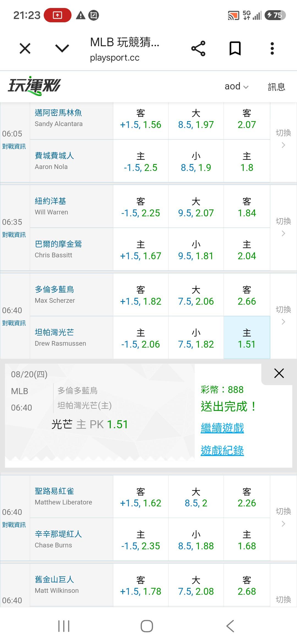Open 遊戲紀錄 link
The image size is (297, 644).
[222, 450]
